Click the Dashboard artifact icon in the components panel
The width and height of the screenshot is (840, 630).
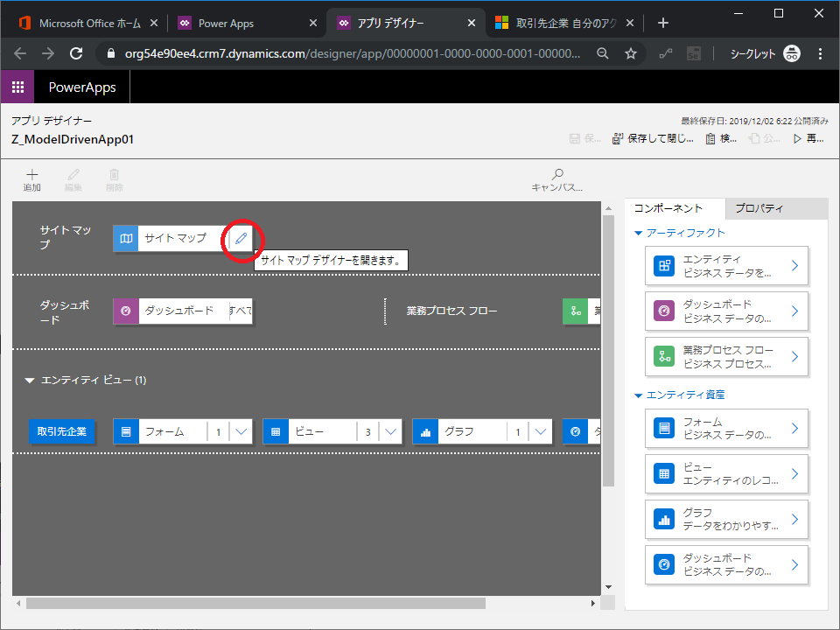point(664,311)
